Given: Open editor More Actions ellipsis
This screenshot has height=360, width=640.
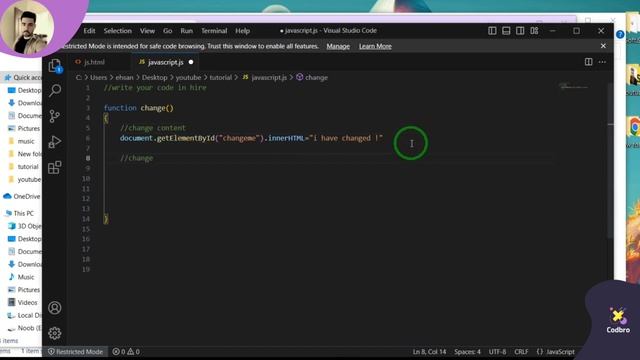Looking at the screenshot, I should [x=602, y=62].
